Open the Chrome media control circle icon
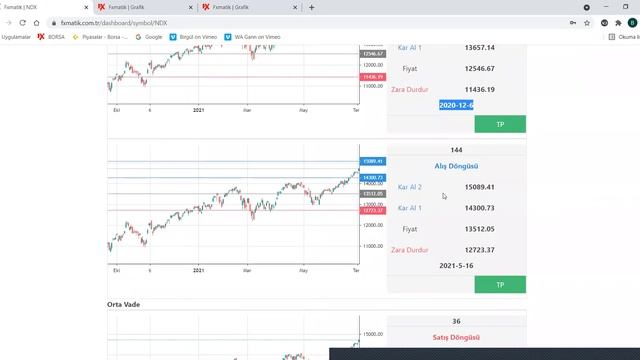 pyautogui.click(x=587, y=7)
